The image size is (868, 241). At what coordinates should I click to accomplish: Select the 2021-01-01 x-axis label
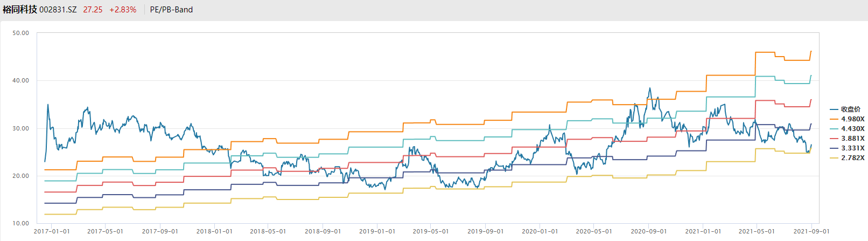click(703, 231)
